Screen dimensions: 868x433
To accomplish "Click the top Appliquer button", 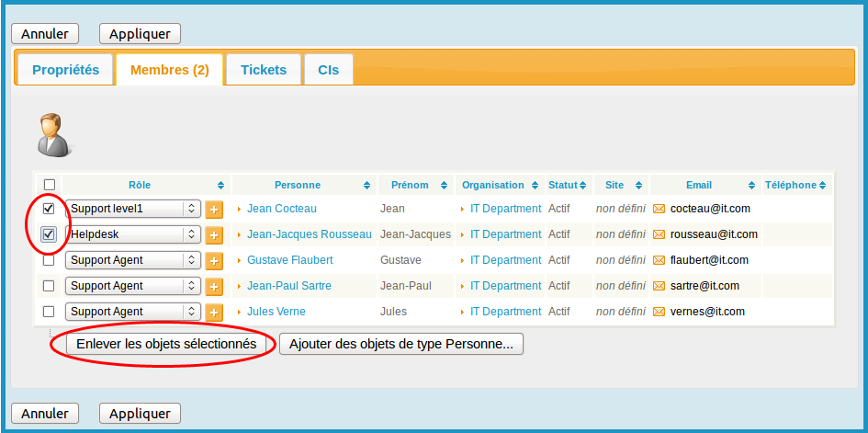I will point(140,33).
